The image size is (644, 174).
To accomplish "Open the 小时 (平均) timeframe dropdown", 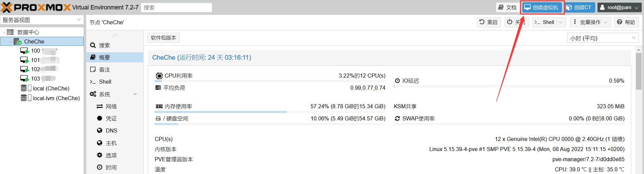I will tap(603, 38).
